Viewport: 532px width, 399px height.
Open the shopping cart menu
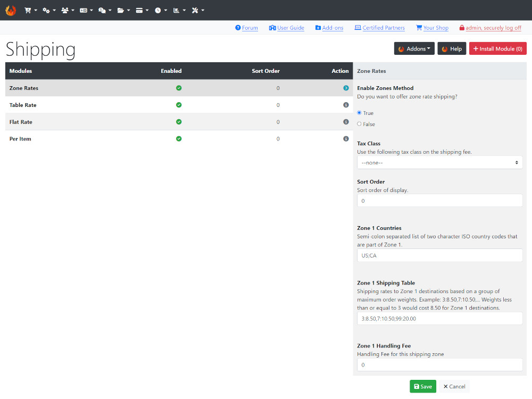click(x=30, y=10)
